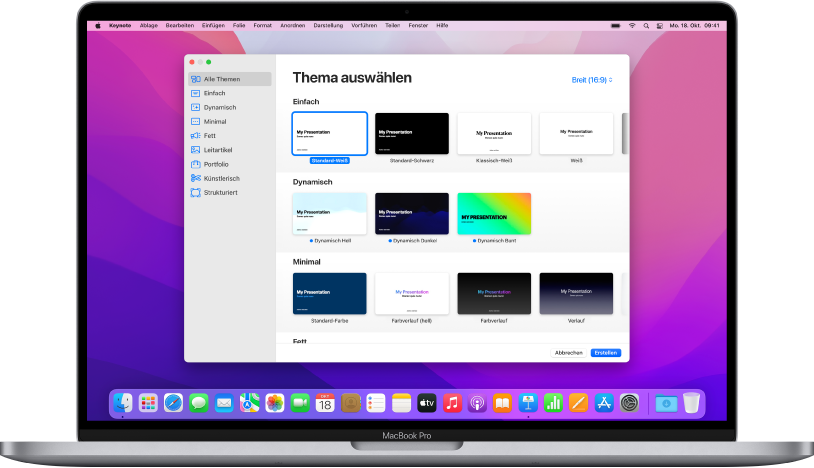Launch Safari from the Dock
The height and width of the screenshot is (468, 814).
(x=173, y=403)
